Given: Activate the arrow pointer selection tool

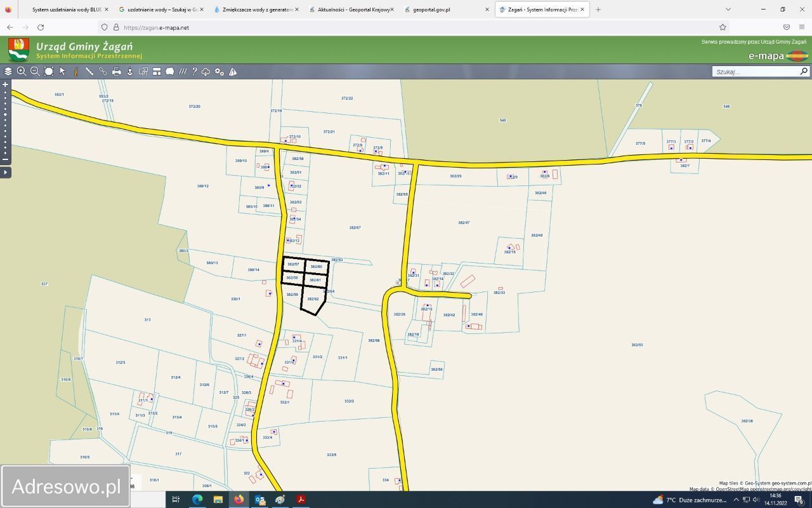Looking at the screenshot, I should 63,72.
